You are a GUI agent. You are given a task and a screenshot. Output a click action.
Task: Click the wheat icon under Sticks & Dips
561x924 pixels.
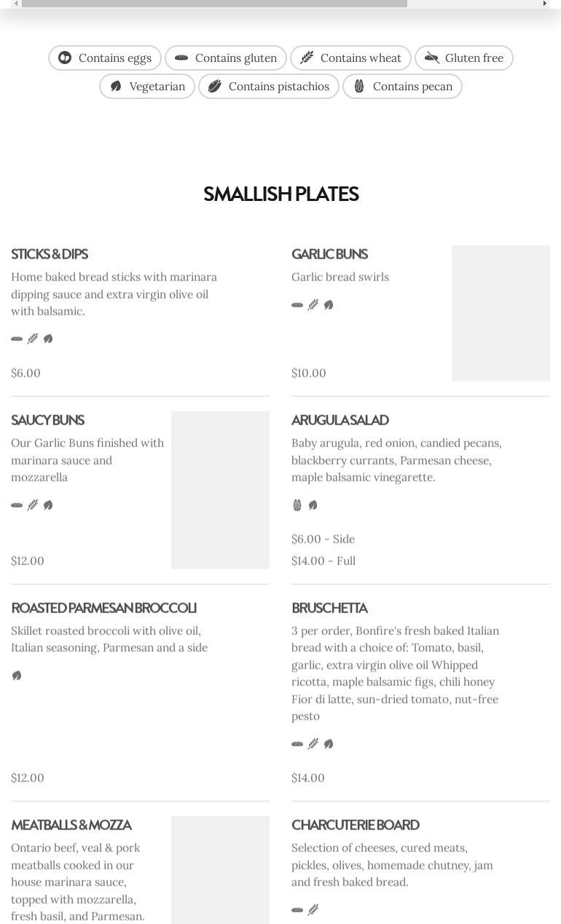(x=33, y=339)
